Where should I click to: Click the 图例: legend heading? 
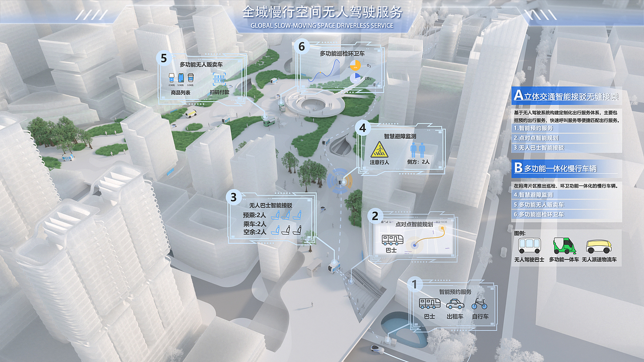pyautogui.click(x=520, y=233)
